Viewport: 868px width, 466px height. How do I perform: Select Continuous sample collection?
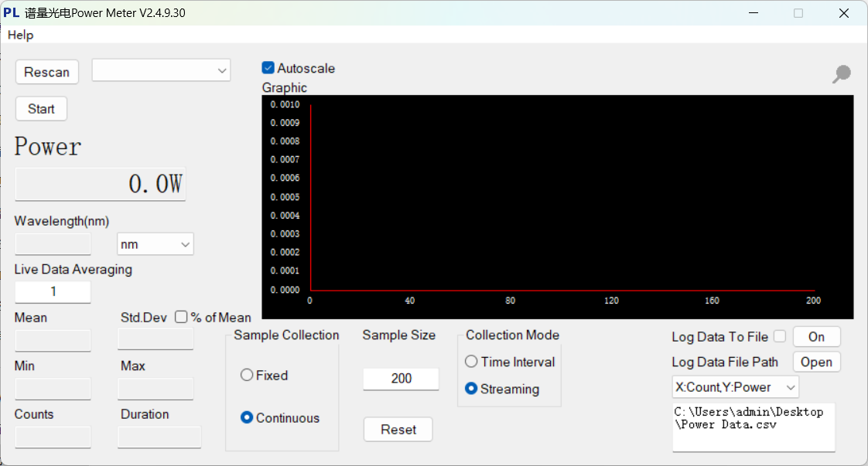pyautogui.click(x=247, y=417)
